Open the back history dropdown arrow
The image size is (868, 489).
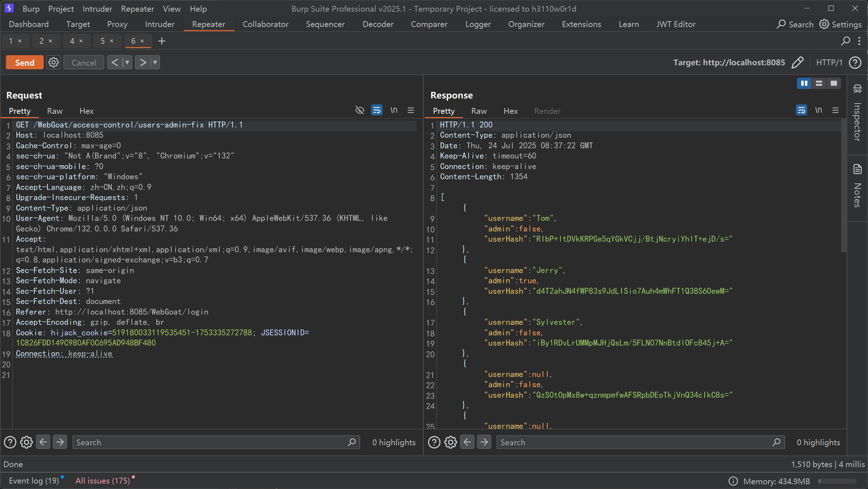(x=127, y=62)
